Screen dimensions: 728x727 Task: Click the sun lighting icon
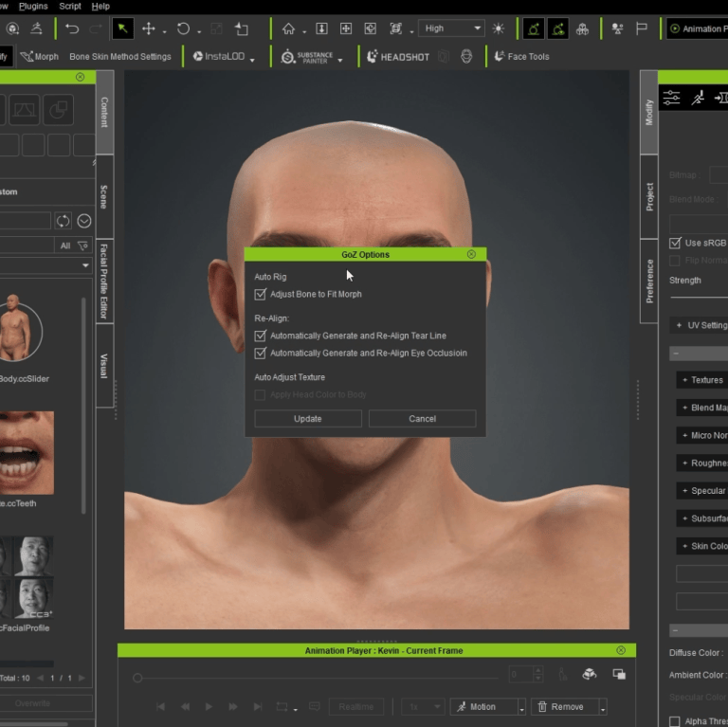point(499,28)
